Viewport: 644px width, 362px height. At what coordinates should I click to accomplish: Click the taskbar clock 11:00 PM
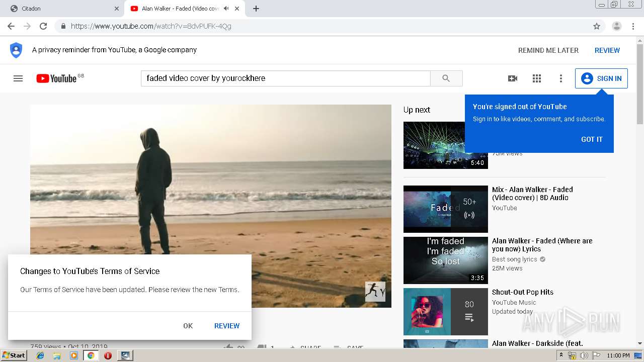(x=618, y=355)
